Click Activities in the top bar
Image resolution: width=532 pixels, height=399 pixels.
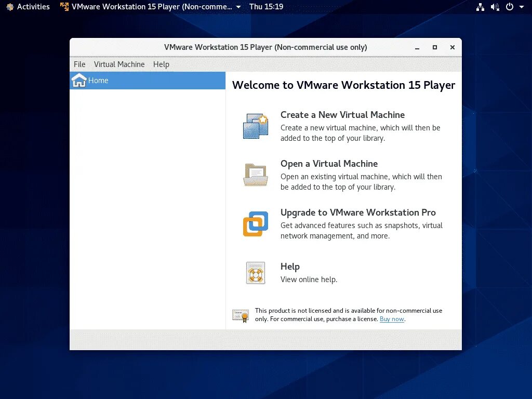coord(28,7)
